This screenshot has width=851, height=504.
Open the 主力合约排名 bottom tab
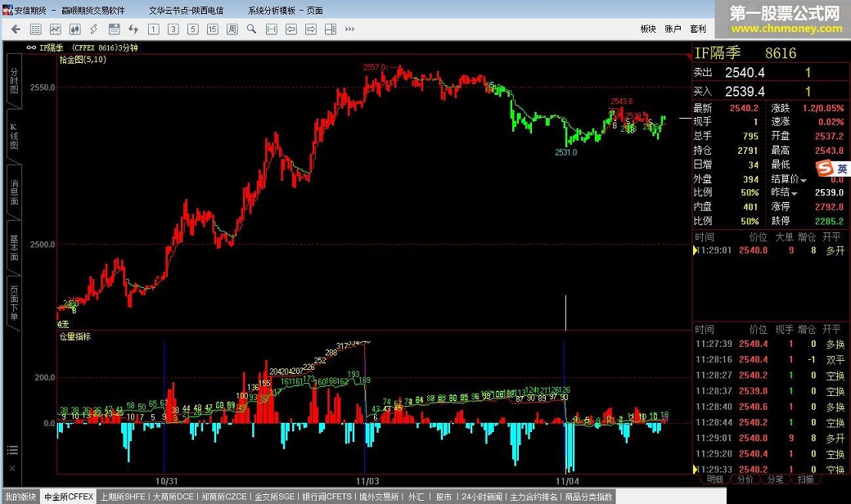(x=533, y=497)
